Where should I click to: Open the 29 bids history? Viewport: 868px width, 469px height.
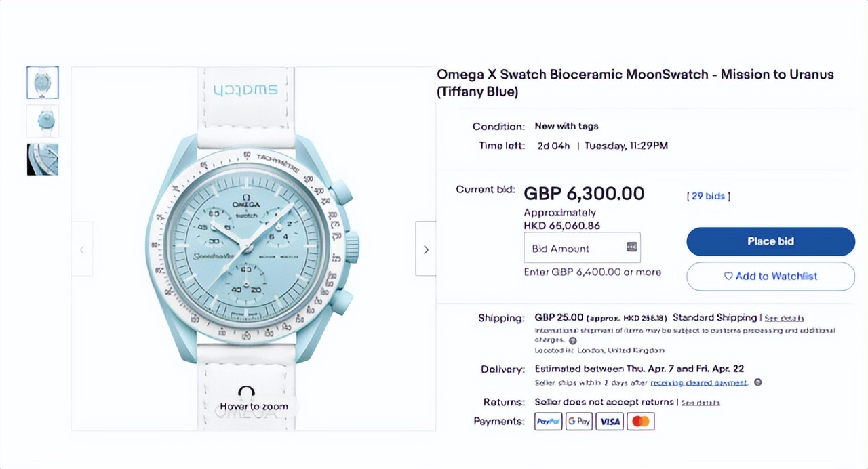point(707,196)
